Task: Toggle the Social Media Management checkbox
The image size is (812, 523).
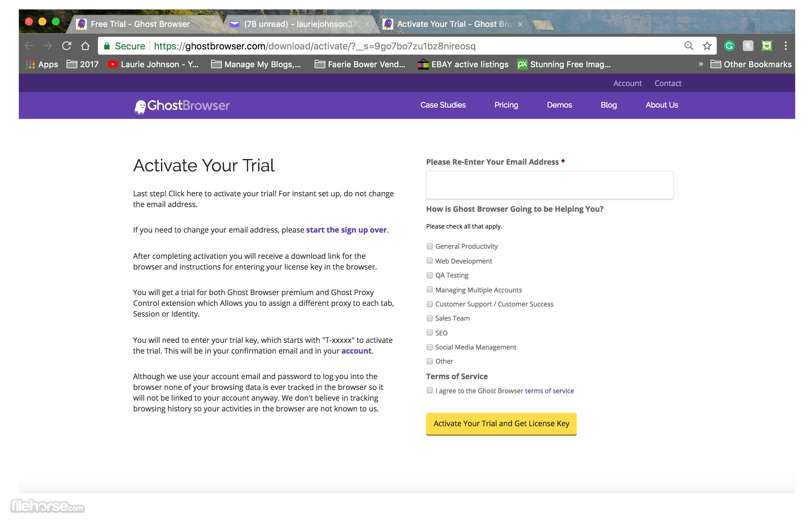Action: (x=429, y=347)
